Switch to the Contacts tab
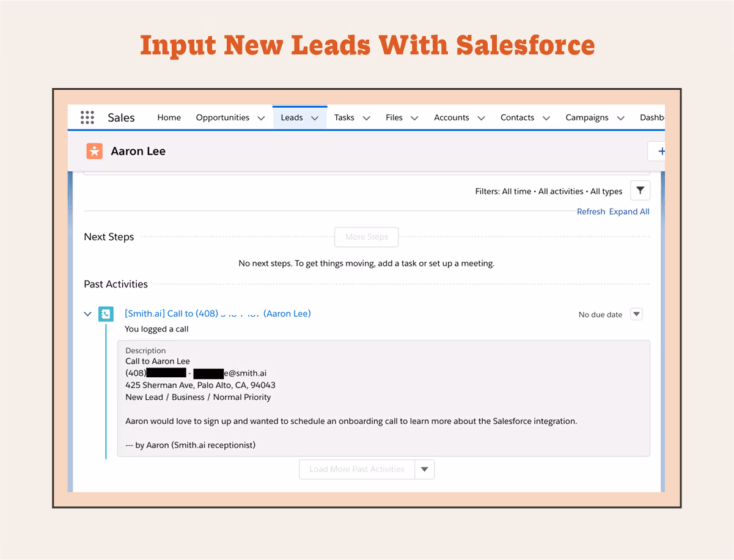The image size is (734, 560). pyautogui.click(x=517, y=117)
